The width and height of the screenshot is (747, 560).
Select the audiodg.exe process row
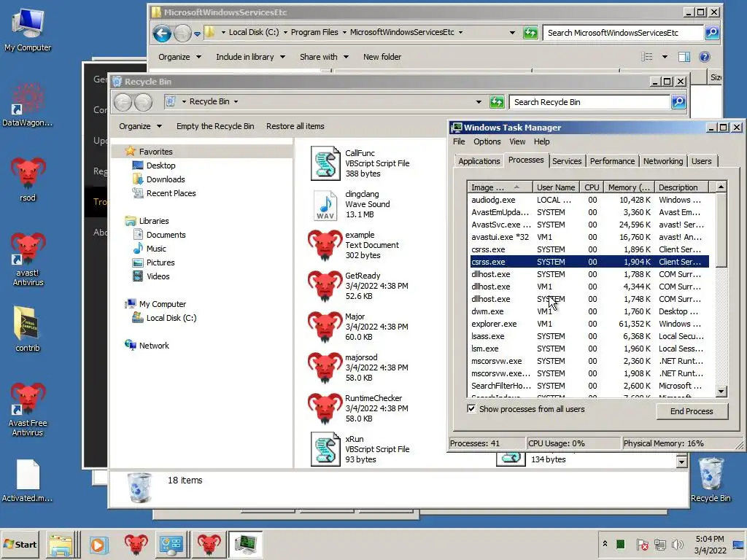click(x=589, y=200)
